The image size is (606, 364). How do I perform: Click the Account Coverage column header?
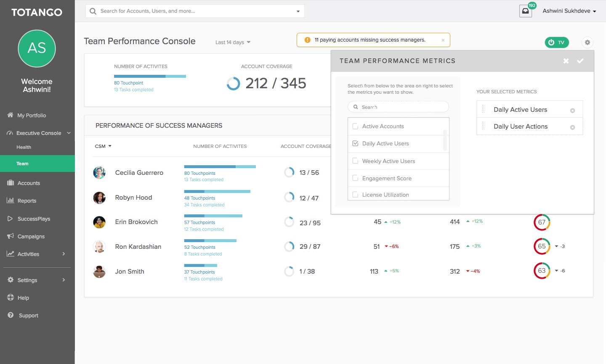tap(306, 146)
